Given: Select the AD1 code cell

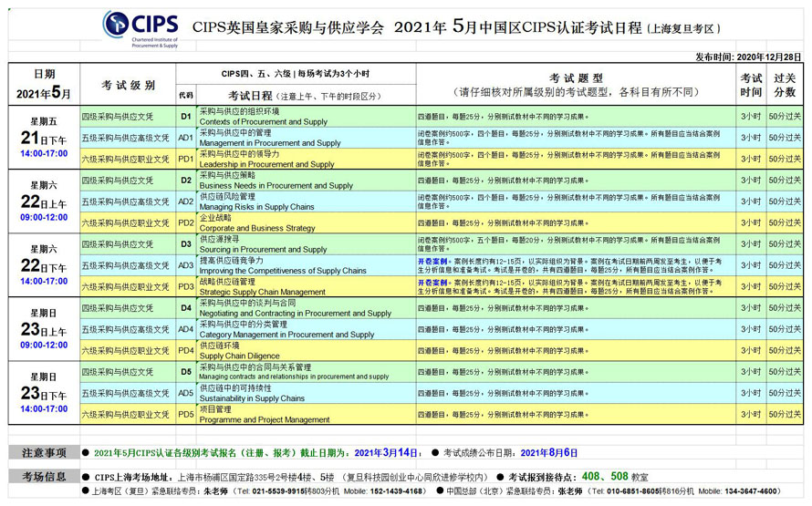Looking at the screenshot, I should tap(186, 138).
